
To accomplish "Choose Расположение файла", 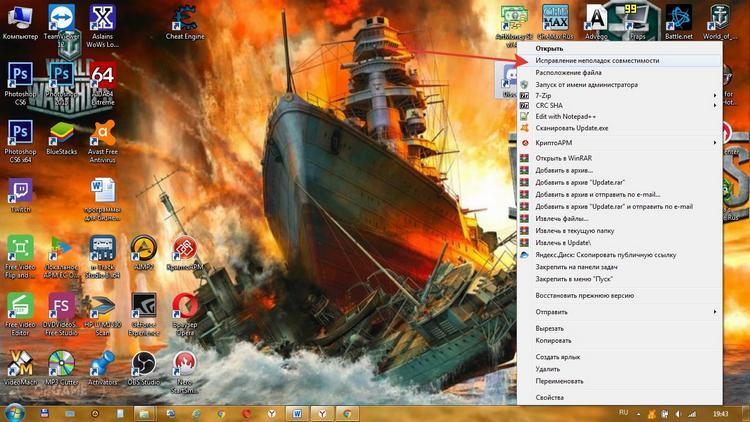I will pyautogui.click(x=620, y=73).
